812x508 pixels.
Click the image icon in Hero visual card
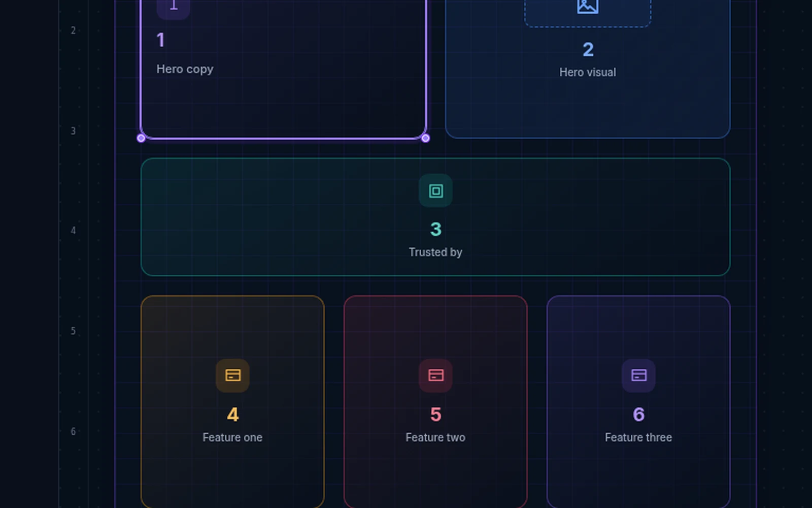click(x=588, y=7)
